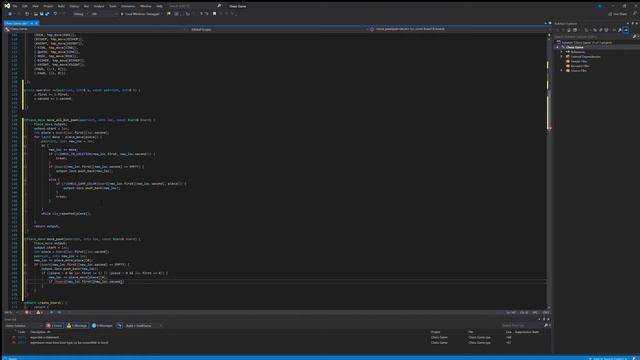
Task: Collapse the move_pawn function fold
Action: [25, 239]
